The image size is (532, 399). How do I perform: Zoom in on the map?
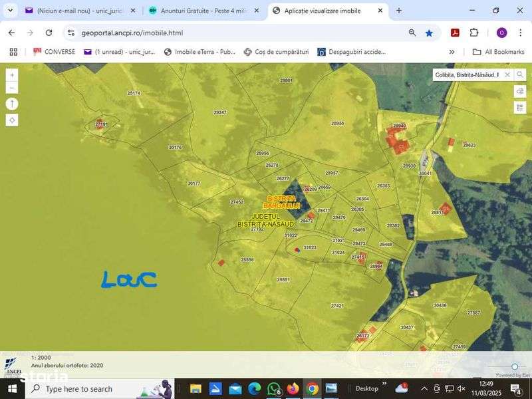tap(12, 75)
